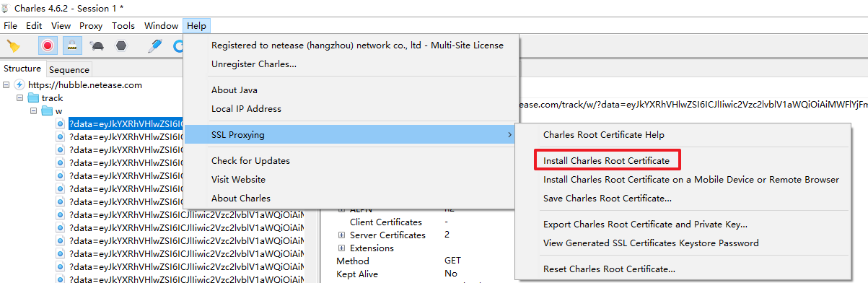Viewport: 868px width, 283px height.
Task: Switch to the Structure tab
Action: (22, 69)
